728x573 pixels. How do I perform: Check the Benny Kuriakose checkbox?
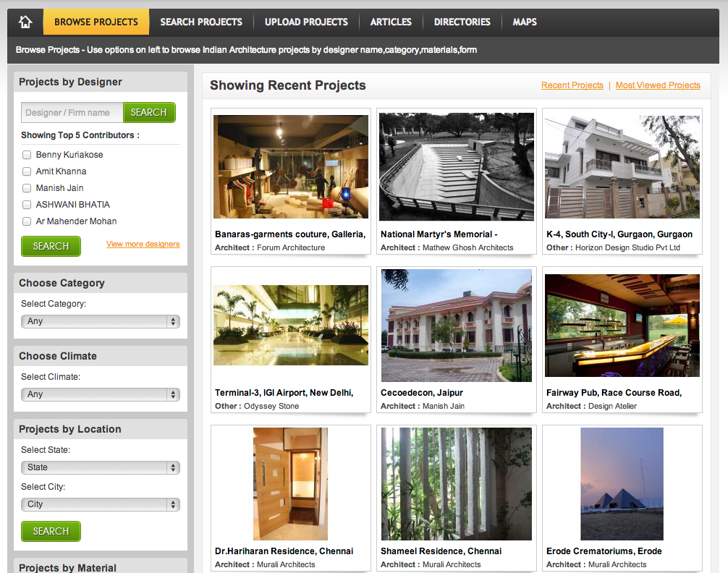[27, 155]
